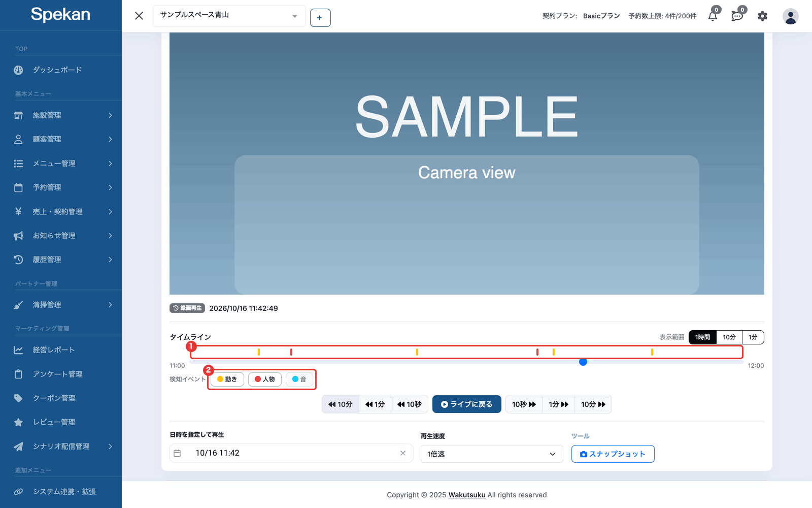
Task: Switch the display range to 10分
Action: (729, 337)
